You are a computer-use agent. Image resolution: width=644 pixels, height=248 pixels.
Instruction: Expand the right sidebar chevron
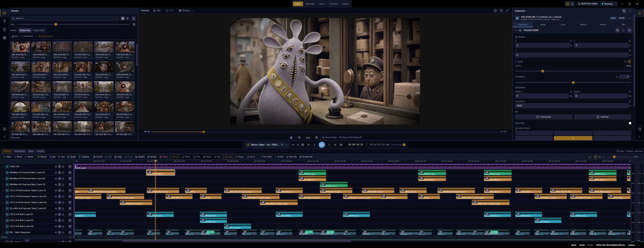(640, 137)
